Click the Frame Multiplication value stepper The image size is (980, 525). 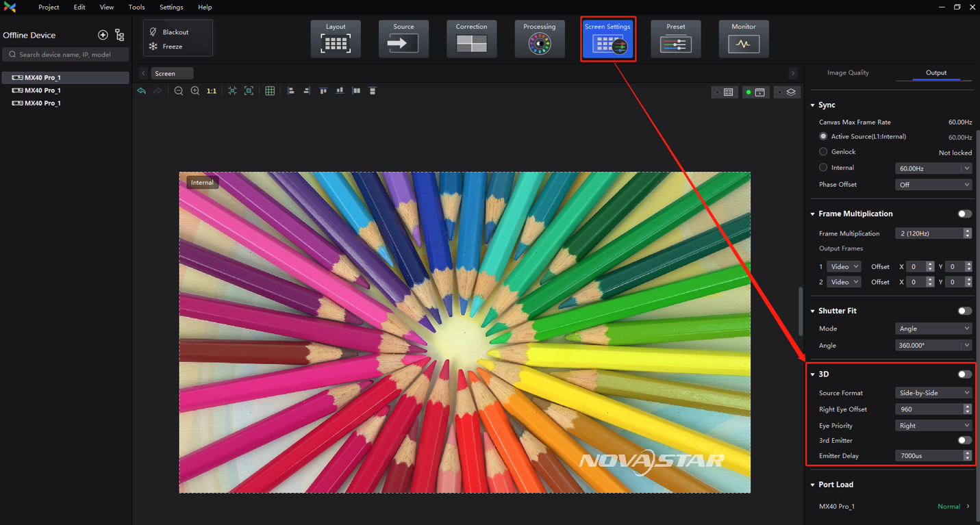[968, 234]
